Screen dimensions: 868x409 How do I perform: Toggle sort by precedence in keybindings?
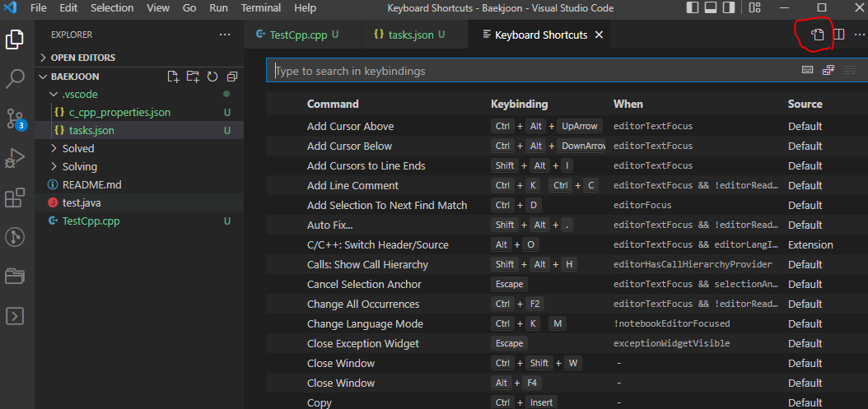[828, 70]
